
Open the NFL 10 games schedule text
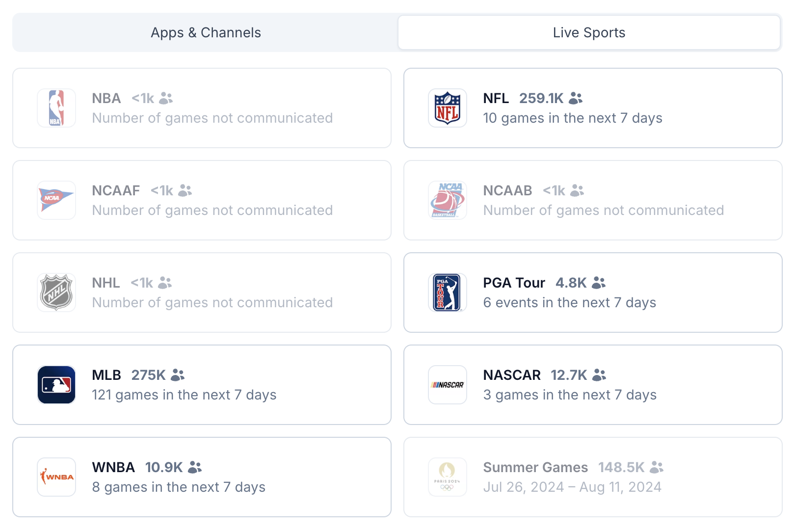[x=573, y=118]
